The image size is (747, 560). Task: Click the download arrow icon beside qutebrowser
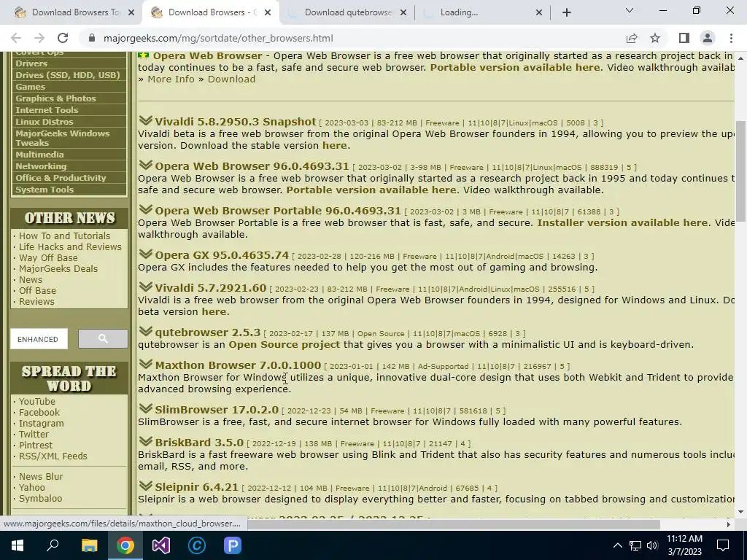(x=145, y=331)
